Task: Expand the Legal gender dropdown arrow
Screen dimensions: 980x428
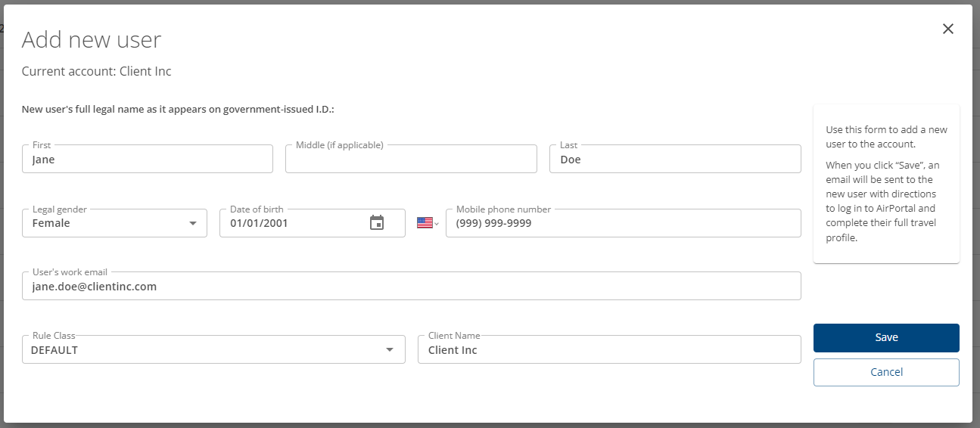Action: (x=193, y=223)
